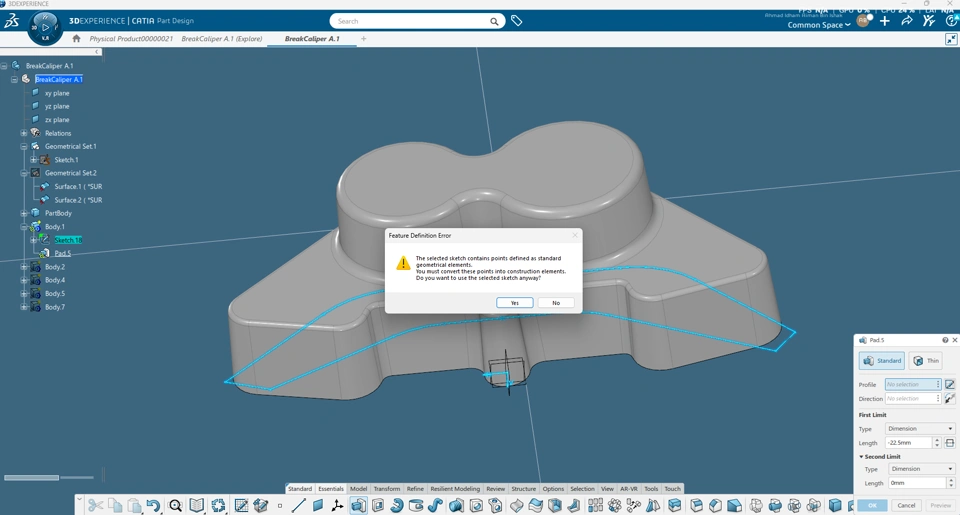Open the BreakCaliper A.1 (Explore) tab
Screen dimensions: 960x515
tap(222, 39)
